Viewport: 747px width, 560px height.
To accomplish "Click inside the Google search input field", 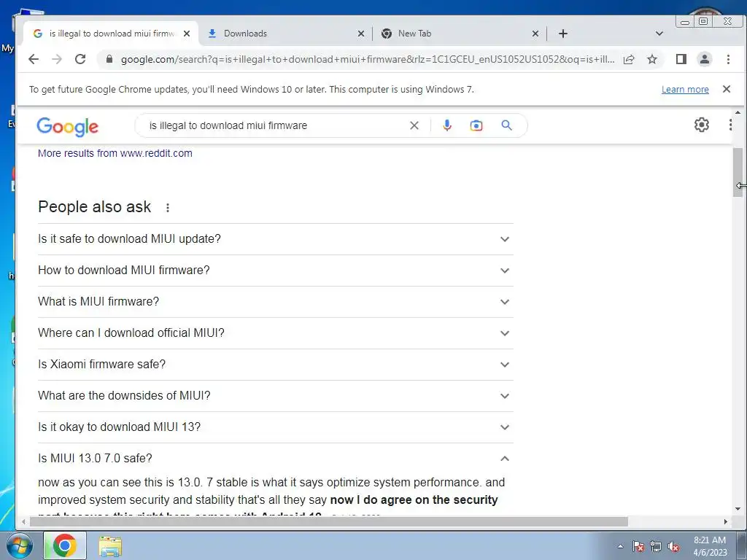I will coord(274,125).
